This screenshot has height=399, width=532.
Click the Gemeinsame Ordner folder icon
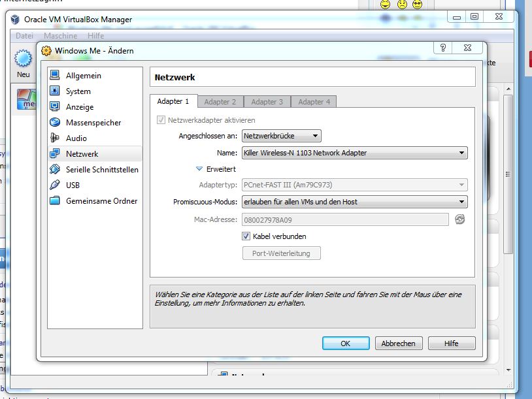tap(55, 200)
